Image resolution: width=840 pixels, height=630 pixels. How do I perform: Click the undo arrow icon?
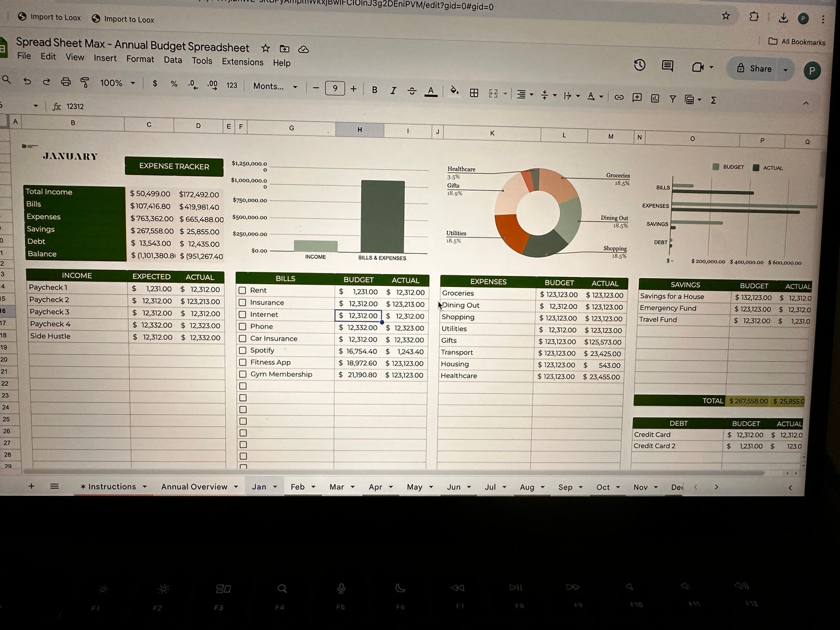pyautogui.click(x=27, y=81)
